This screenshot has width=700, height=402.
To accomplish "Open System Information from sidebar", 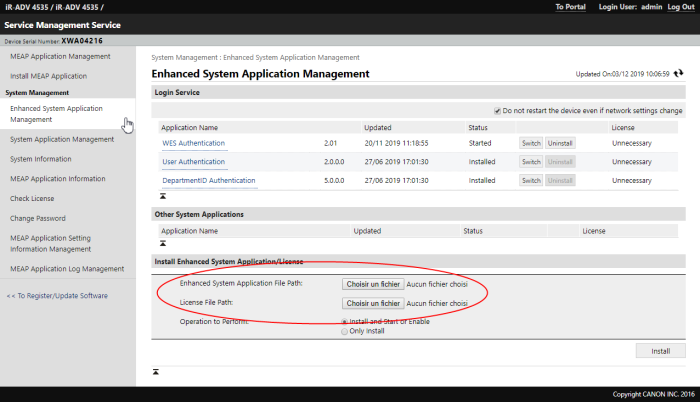I will (x=41, y=159).
